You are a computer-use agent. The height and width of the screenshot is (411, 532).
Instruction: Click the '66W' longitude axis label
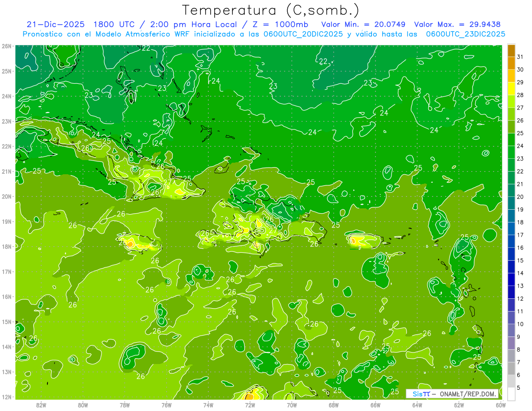coord(376,405)
